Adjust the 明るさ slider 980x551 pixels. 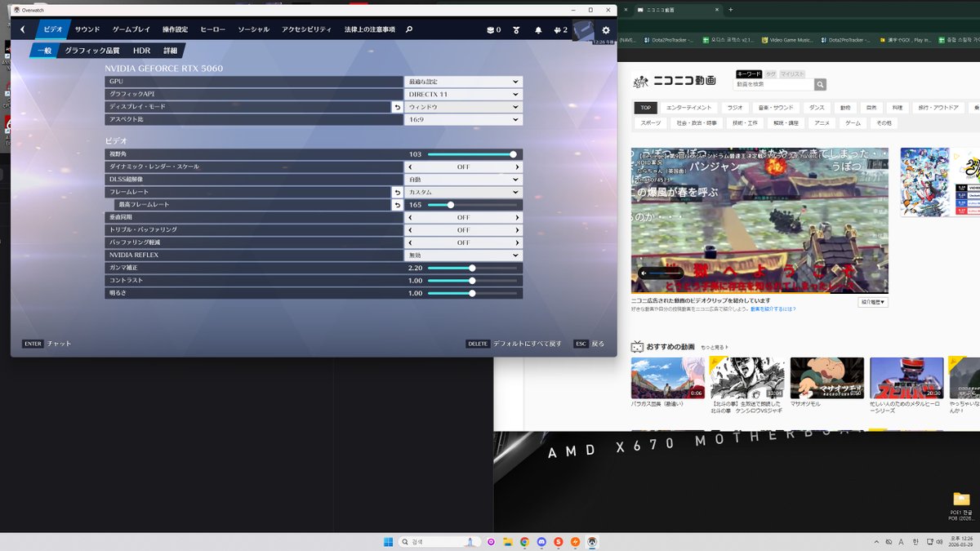pyautogui.click(x=474, y=293)
